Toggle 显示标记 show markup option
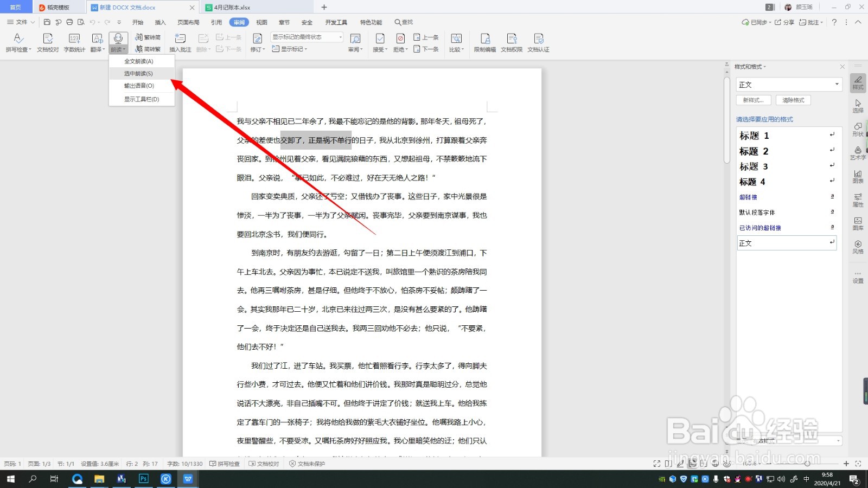This screenshot has height=488, width=868. point(289,49)
